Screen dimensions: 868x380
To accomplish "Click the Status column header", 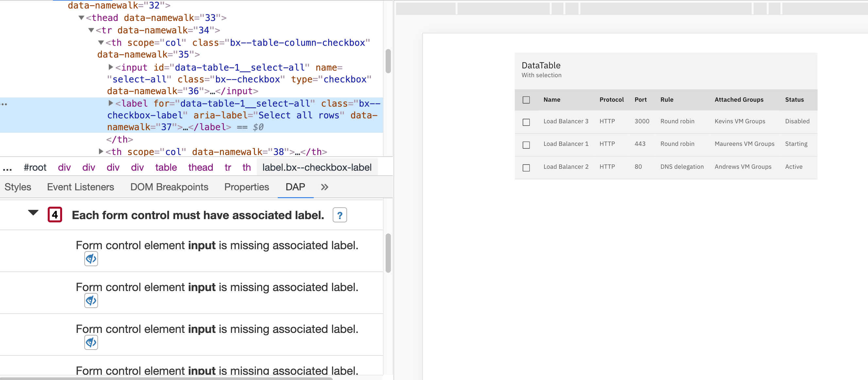I will 794,100.
